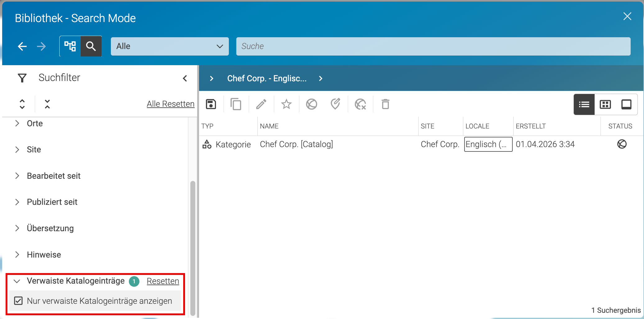This screenshot has height=319, width=644.
Task: Collapse all filter sections icon
Action: pos(47,104)
